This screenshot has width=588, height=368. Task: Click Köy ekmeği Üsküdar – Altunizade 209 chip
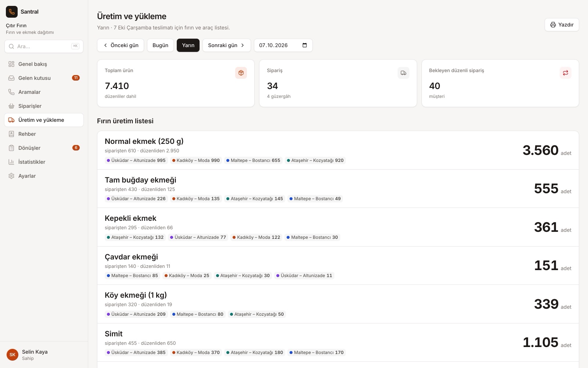point(136,314)
